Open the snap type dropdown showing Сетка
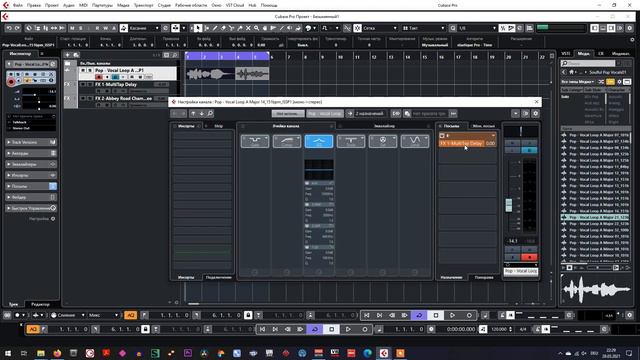640x360 pixels. pos(380,28)
